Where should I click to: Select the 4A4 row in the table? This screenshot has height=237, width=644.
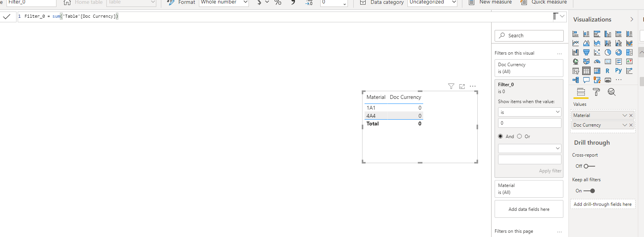394,116
